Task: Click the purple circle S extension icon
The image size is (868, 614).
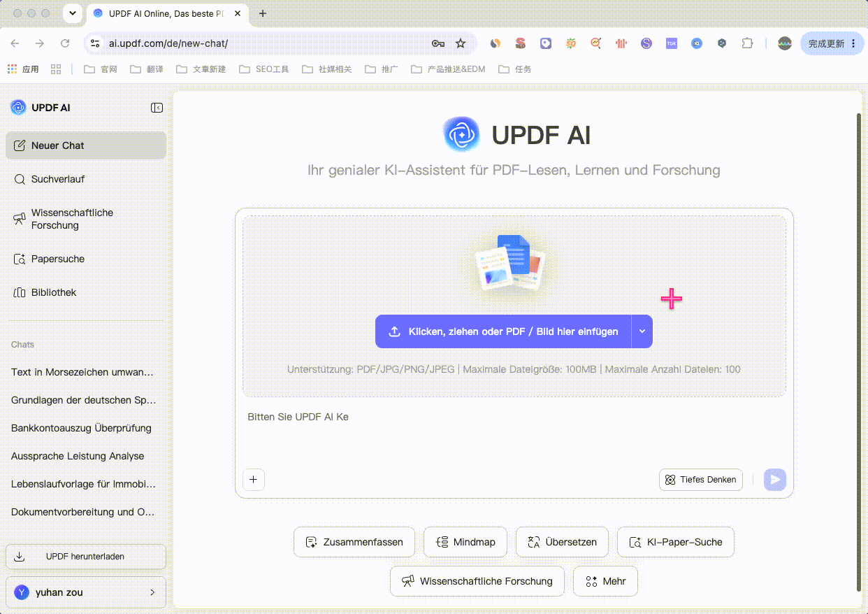Action: [646, 43]
